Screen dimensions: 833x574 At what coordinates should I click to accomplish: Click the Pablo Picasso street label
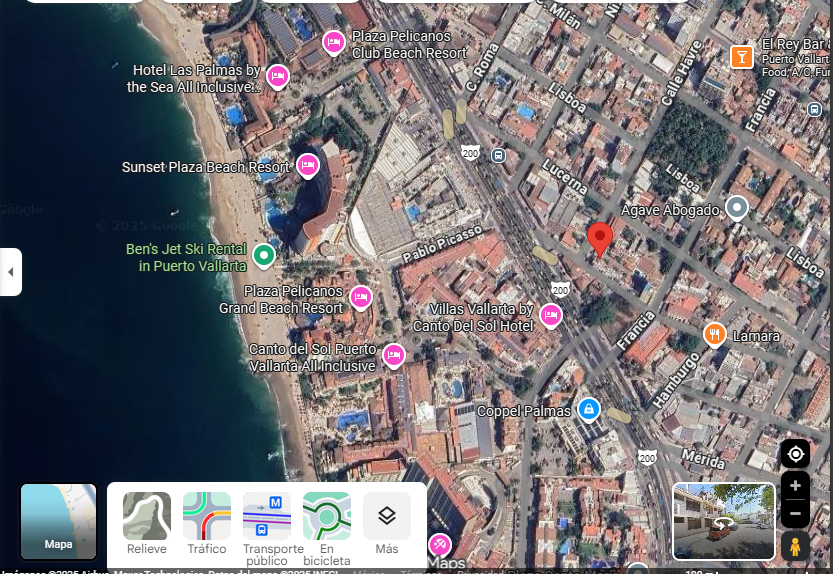(442, 244)
